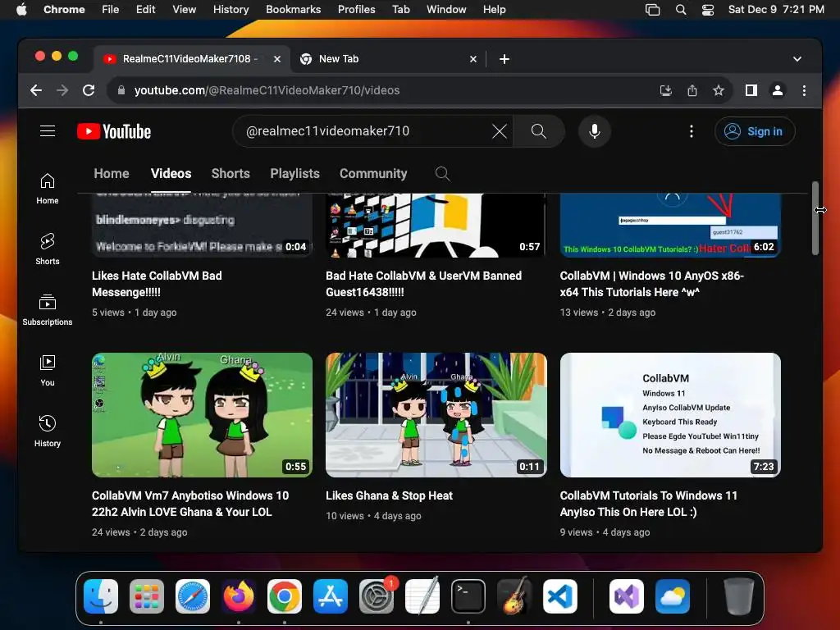The width and height of the screenshot is (840, 630).
Task: Install app via address bar download icon
Action: coord(665,90)
